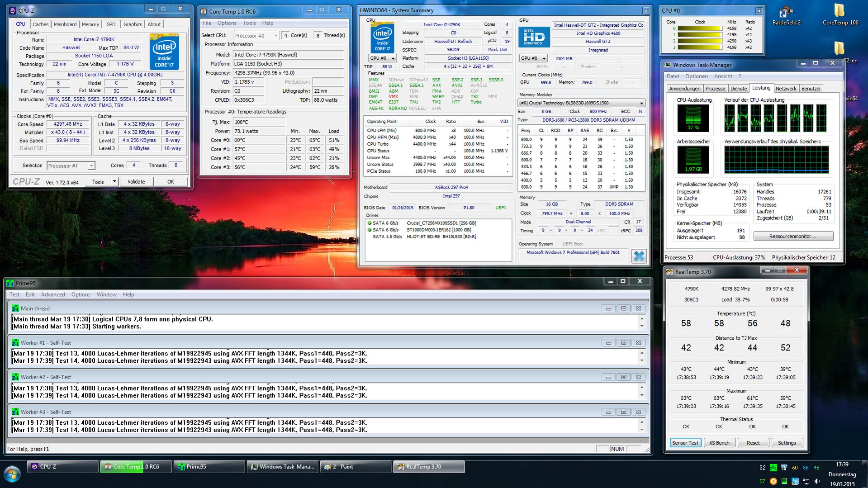This screenshot has width=868, height=488.
Task: Open the Advanced menu in Prime95
Action: pos(53,294)
